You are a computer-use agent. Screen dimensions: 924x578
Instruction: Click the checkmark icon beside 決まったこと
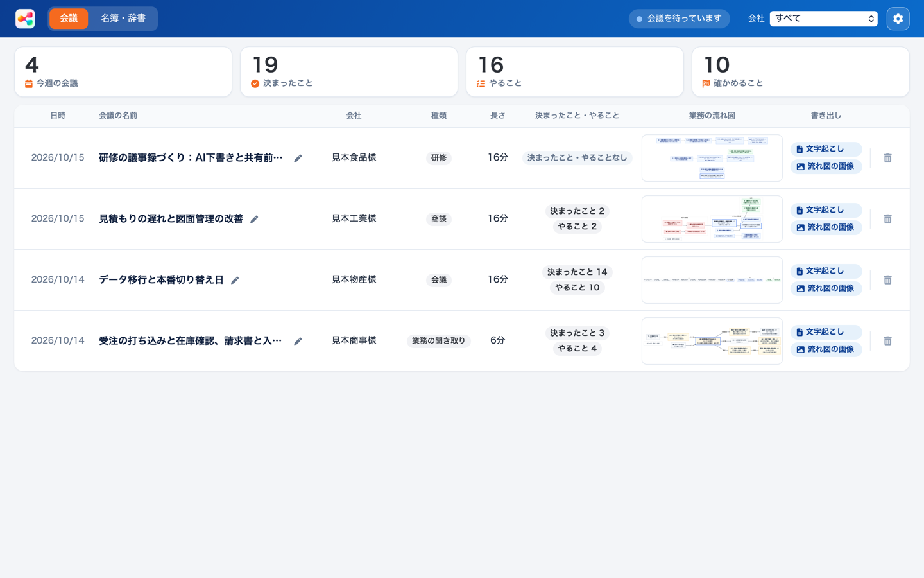255,83
